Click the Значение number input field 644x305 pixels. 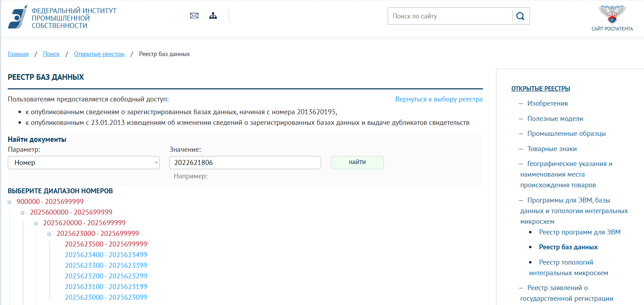click(x=245, y=163)
